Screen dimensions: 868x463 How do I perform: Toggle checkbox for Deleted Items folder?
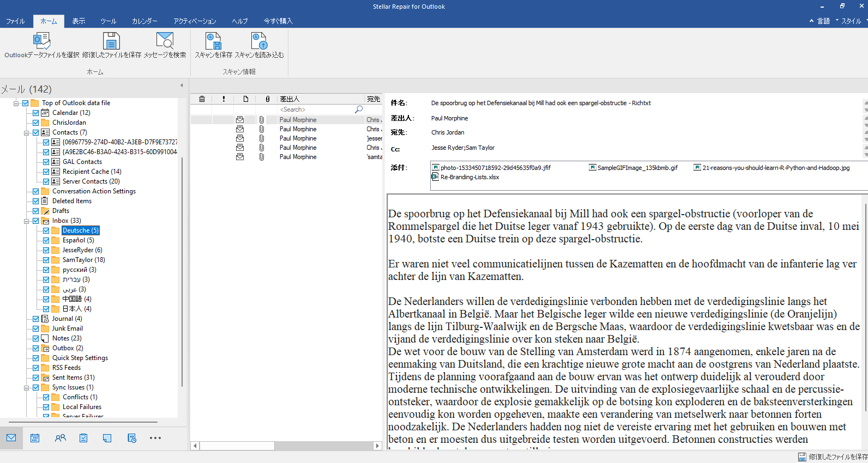point(36,201)
